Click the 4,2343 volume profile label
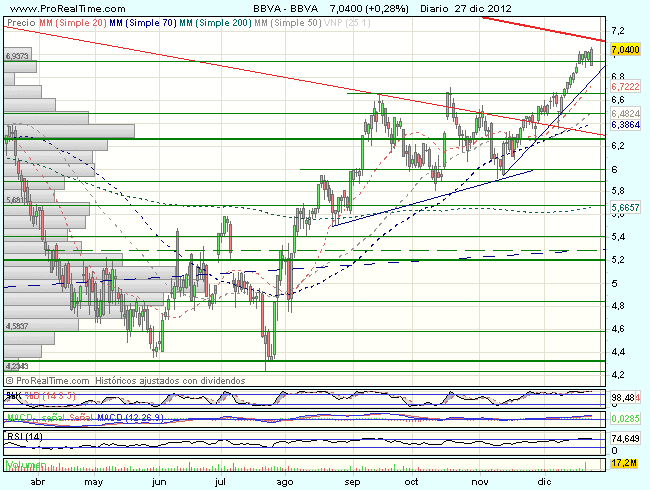 17,366
